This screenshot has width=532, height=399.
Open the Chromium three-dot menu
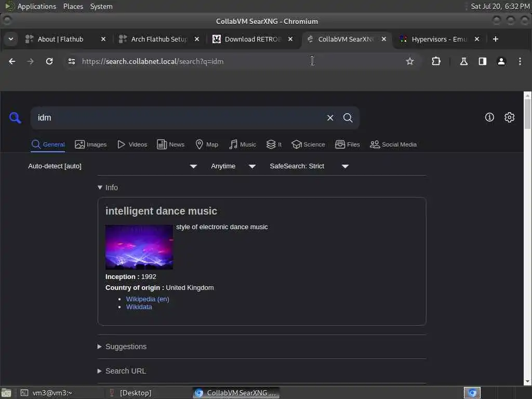(520, 61)
